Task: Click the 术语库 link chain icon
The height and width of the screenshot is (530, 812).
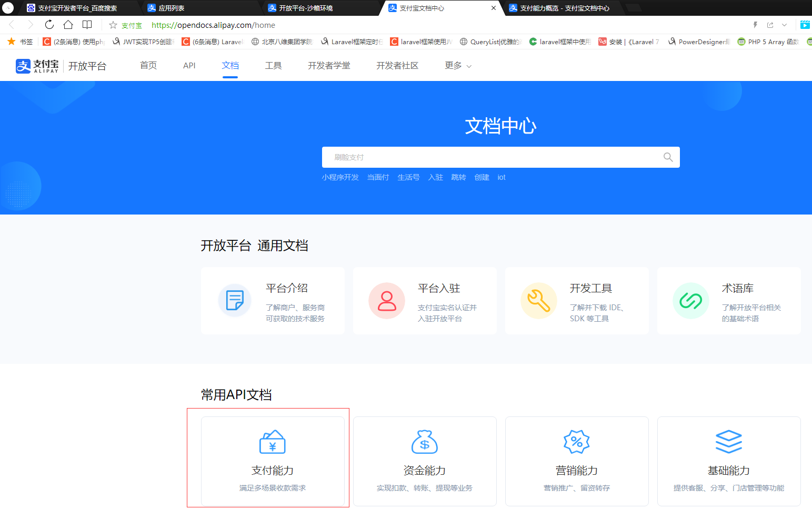Action: [x=691, y=301]
